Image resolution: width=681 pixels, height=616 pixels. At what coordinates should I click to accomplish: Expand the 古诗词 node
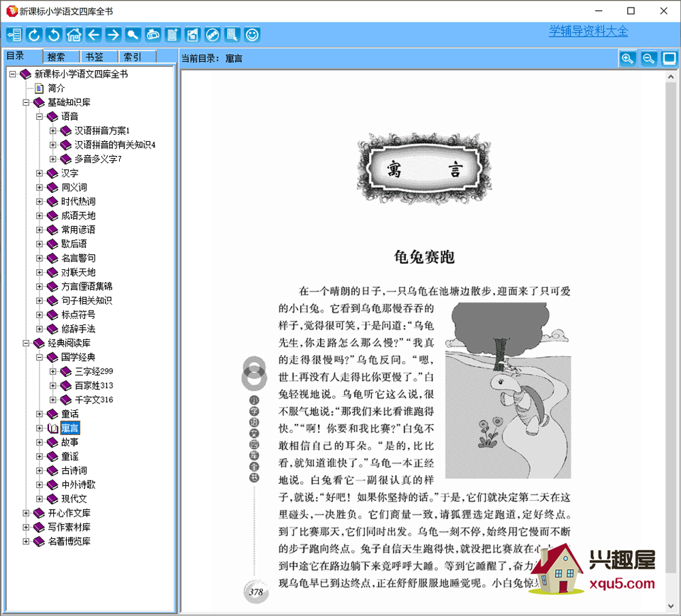pyautogui.click(x=39, y=470)
